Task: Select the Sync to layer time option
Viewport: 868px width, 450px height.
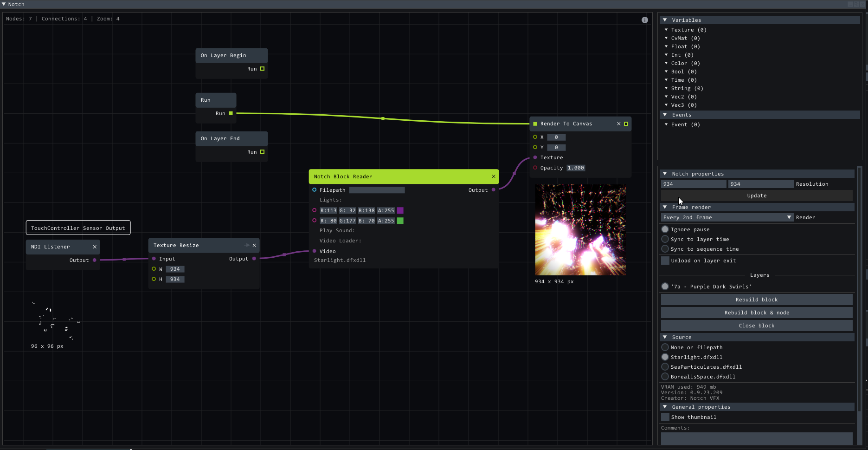Action: coord(665,239)
